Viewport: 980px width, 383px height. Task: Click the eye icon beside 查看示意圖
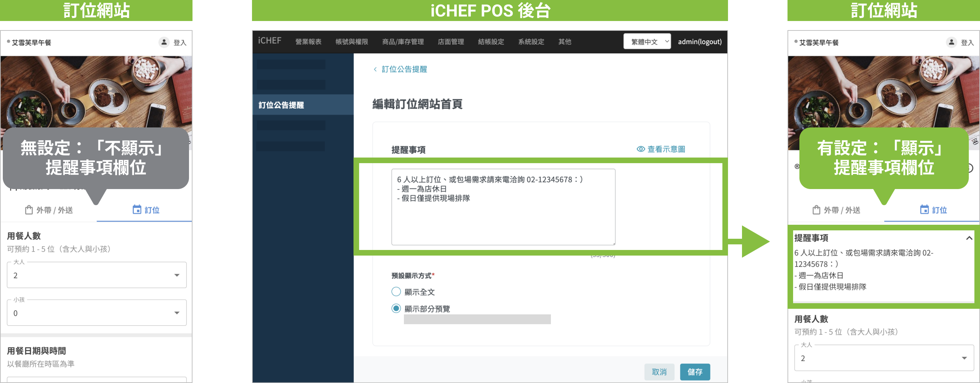(640, 149)
